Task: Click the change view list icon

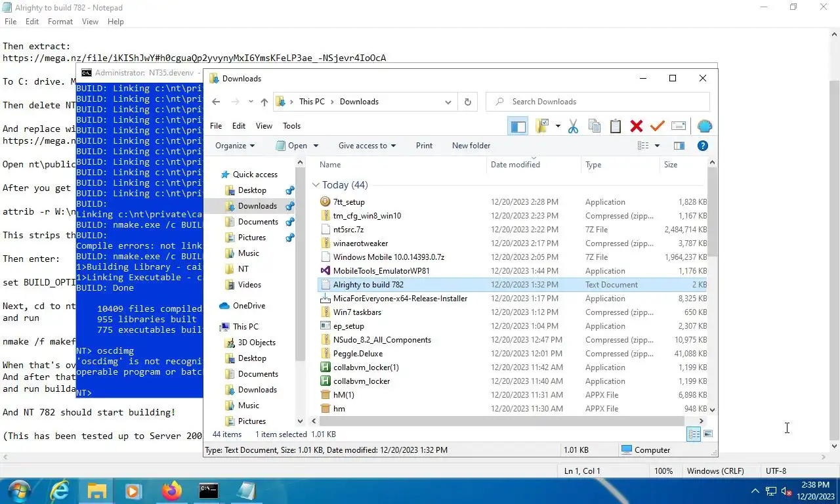Action: click(644, 146)
